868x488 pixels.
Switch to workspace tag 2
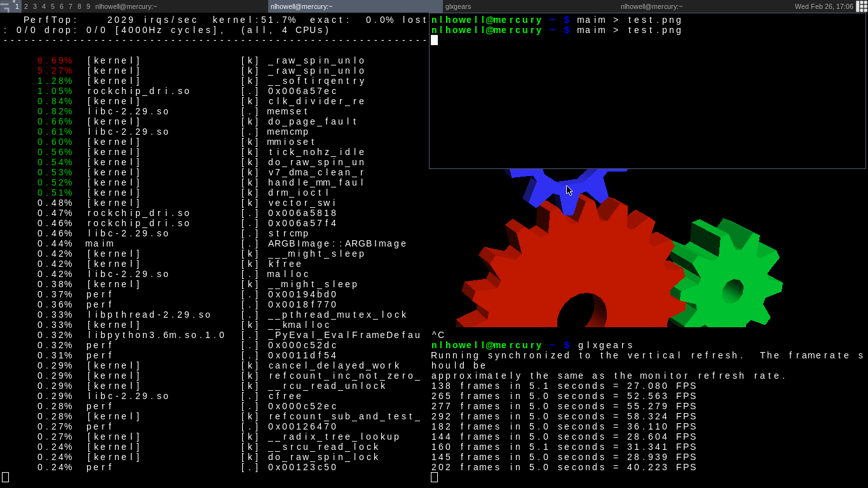coord(26,6)
